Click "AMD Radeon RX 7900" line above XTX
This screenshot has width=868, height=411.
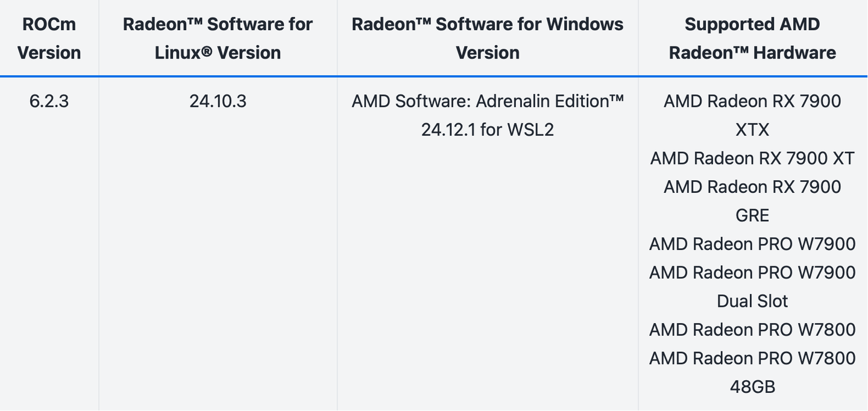[x=752, y=101]
